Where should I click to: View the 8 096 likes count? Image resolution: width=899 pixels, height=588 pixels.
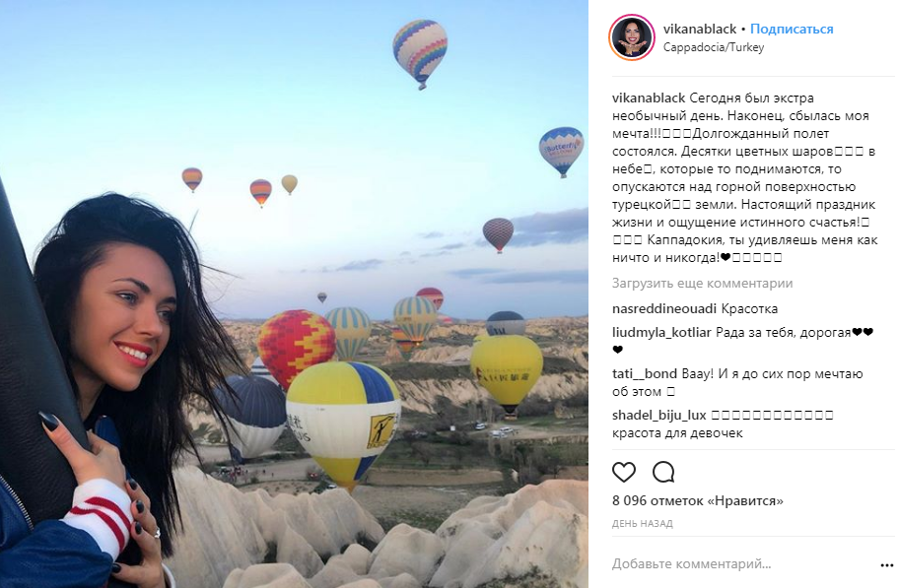[697, 500]
